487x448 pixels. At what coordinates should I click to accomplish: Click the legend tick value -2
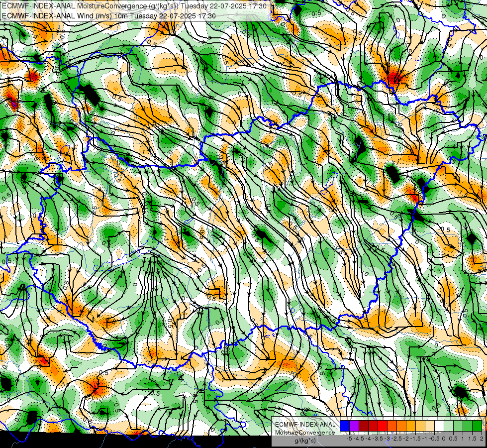tap(406, 439)
